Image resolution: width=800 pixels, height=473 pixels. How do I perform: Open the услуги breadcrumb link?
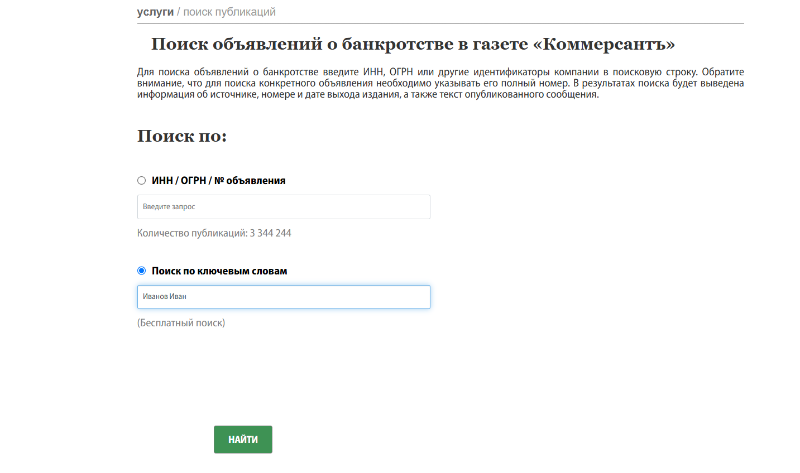[x=155, y=12]
